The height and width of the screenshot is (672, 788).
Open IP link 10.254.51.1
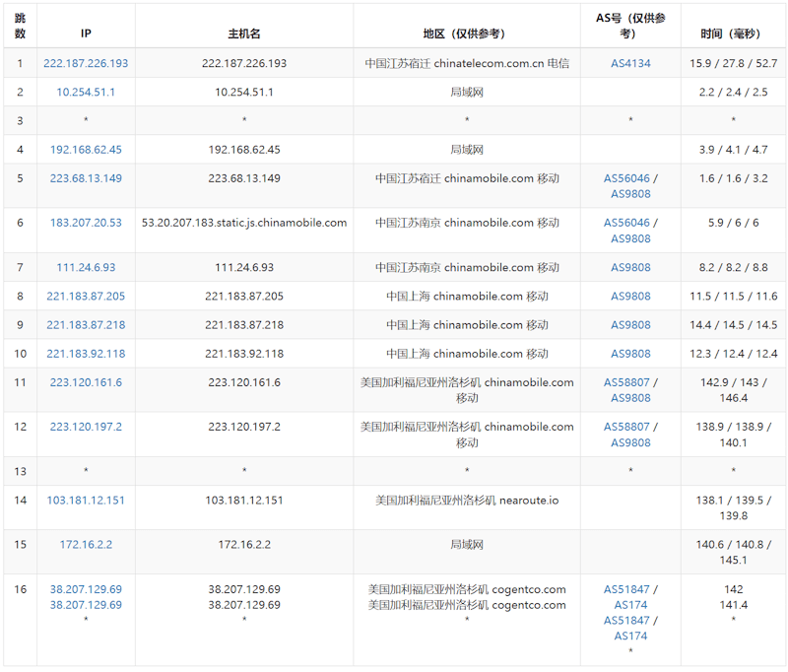tap(86, 92)
